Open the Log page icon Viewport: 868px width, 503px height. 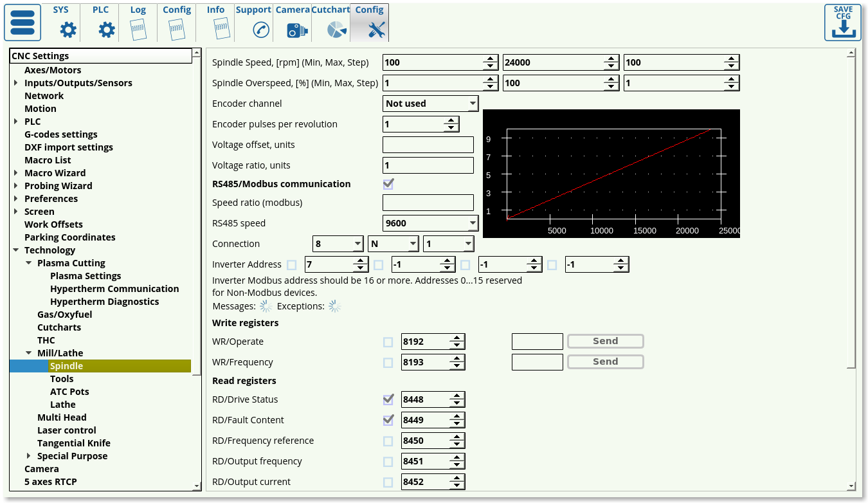(138, 30)
